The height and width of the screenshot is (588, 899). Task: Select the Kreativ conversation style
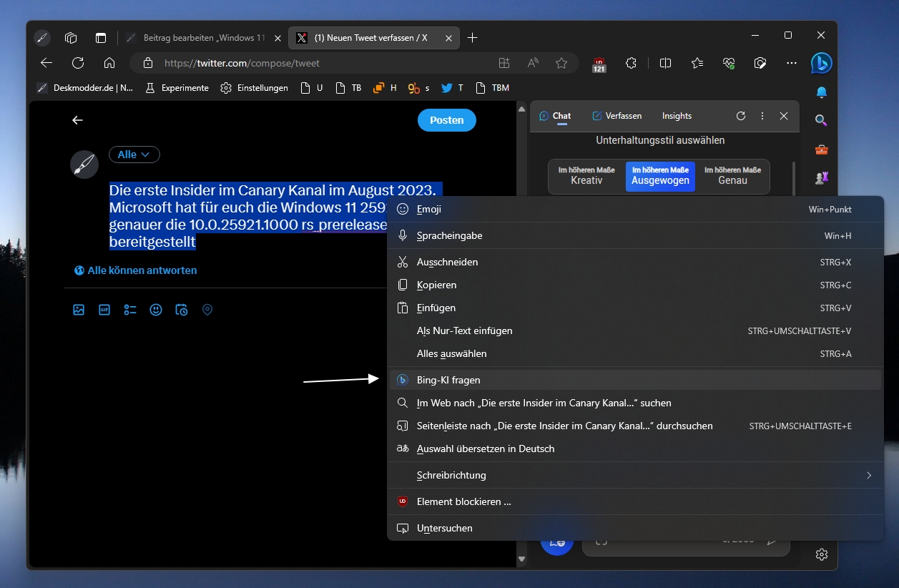point(586,176)
